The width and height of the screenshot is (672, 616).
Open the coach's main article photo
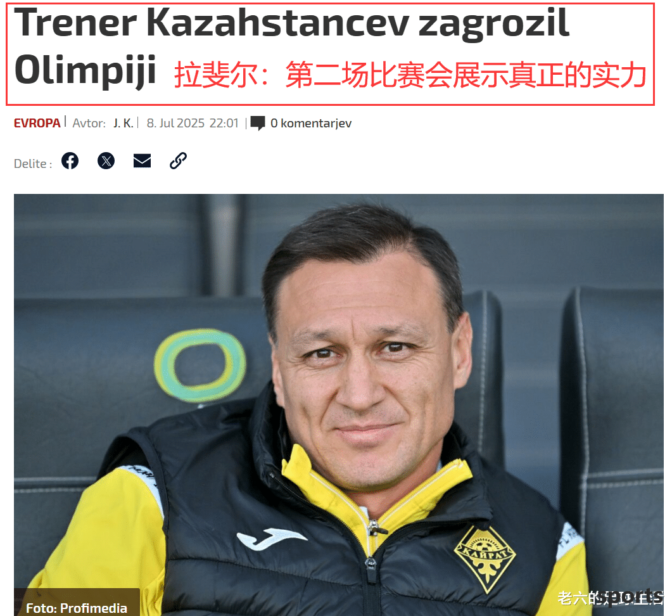pos(339,404)
